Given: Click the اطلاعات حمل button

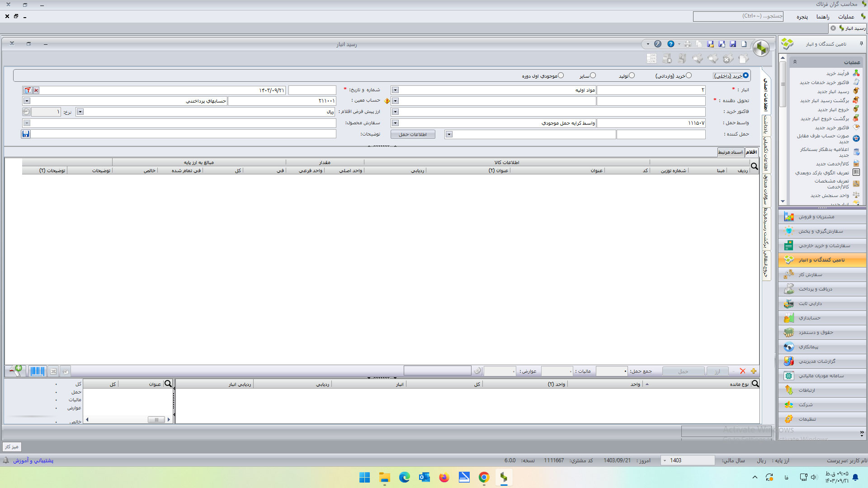Looking at the screenshot, I should (x=413, y=135).
